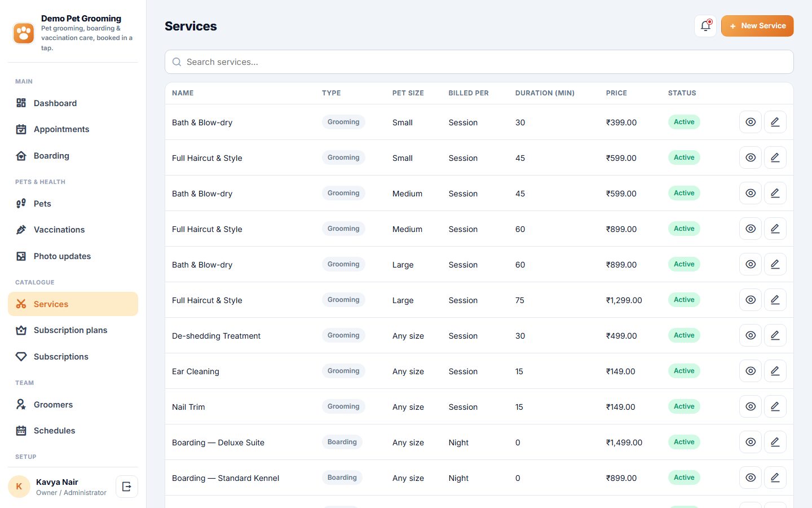Viewport: 812px width, 508px height.
Task: Open the notifications bell
Action: 705,26
